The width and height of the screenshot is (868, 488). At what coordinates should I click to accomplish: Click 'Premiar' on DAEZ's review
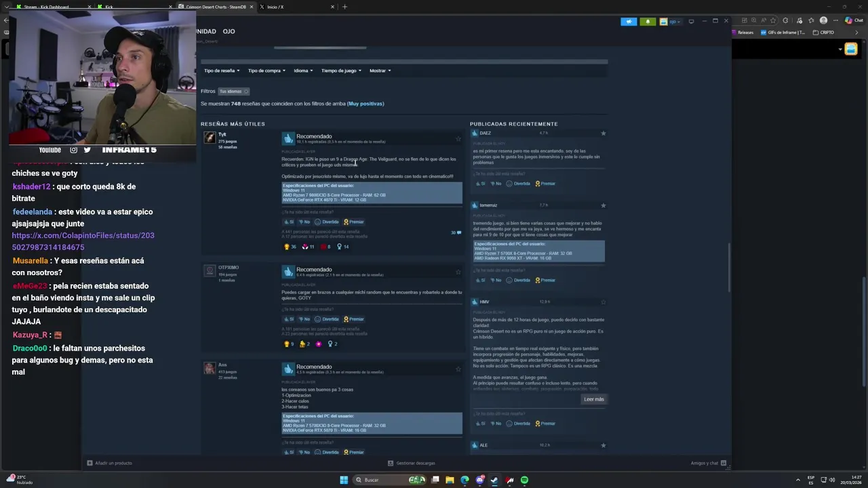tap(545, 184)
